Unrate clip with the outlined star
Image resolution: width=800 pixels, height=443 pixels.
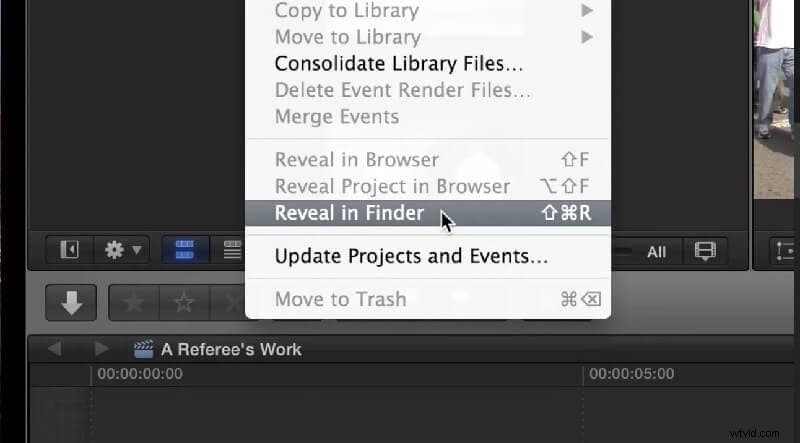[184, 303]
